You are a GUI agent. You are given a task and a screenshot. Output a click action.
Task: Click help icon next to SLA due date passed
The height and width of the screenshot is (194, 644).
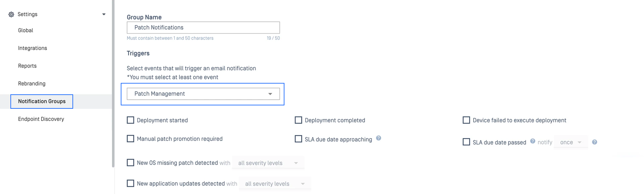(x=533, y=141)
